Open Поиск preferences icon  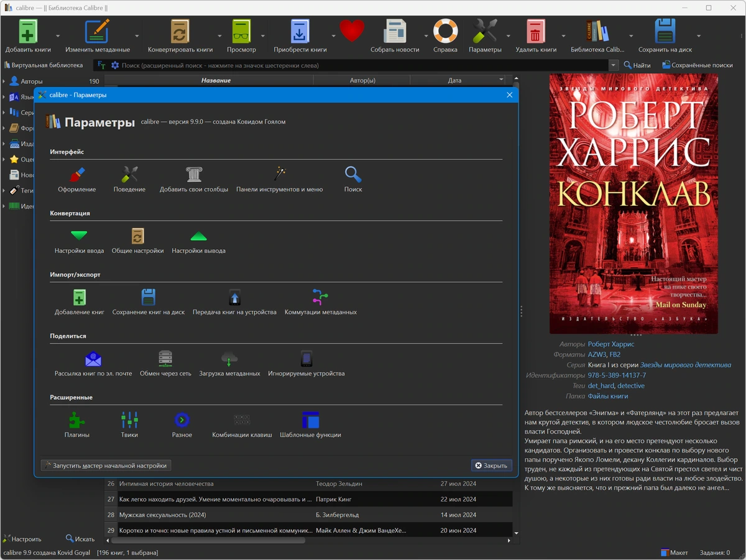pos(353,179)
